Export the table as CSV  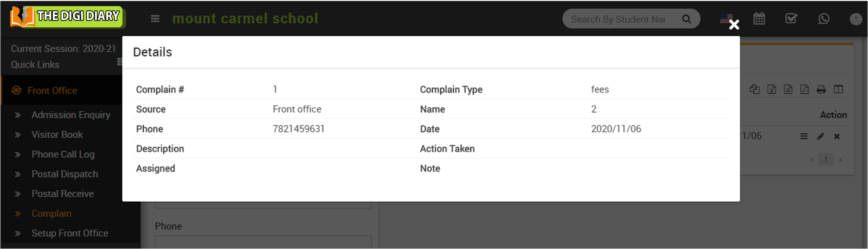coord(788,89)
